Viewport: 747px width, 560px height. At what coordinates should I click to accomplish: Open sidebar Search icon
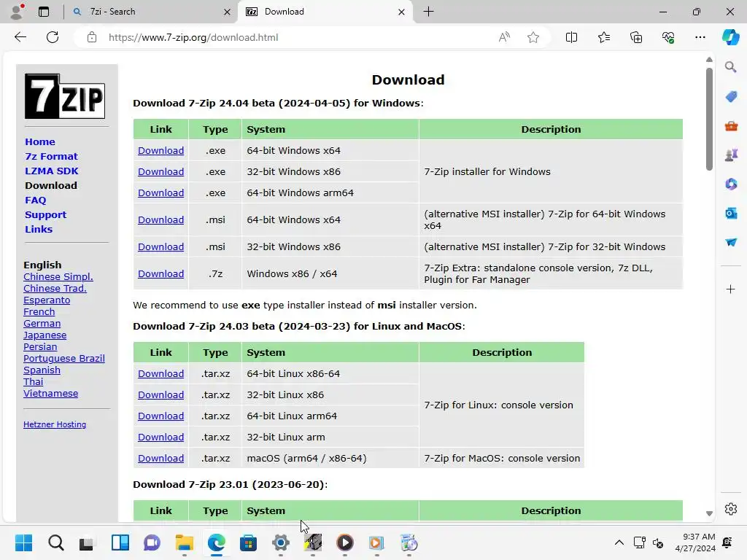pyautogui.click(x=731, y=67)
